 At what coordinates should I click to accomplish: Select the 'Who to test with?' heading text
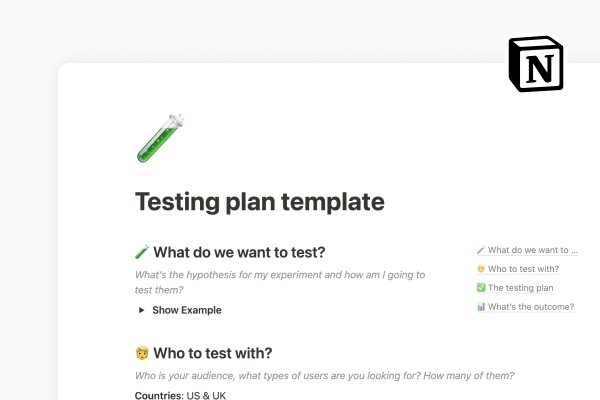[212, 353]
